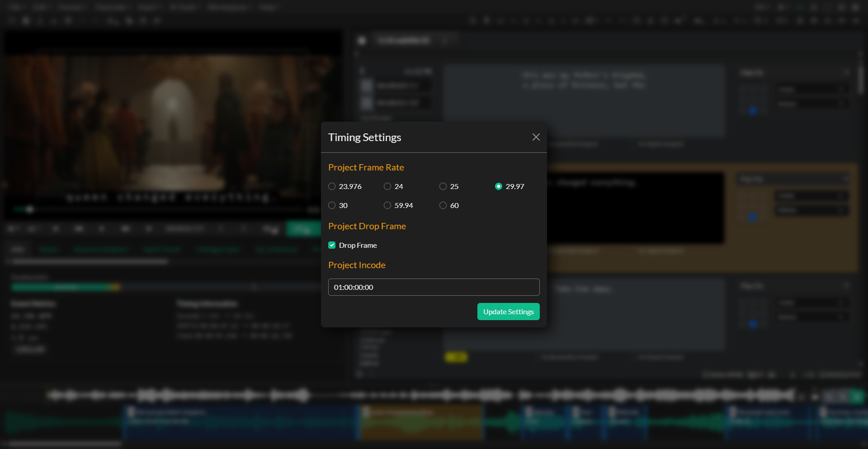Select the 59.94 frame rate option
This screenshot has width=868, height=449.
coord(387,205)
